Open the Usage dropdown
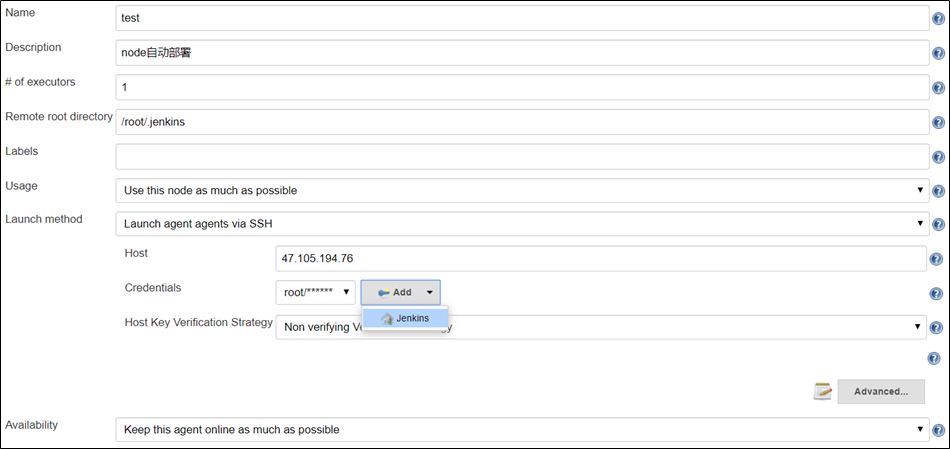950x449 pixels. tap(522, 190)
